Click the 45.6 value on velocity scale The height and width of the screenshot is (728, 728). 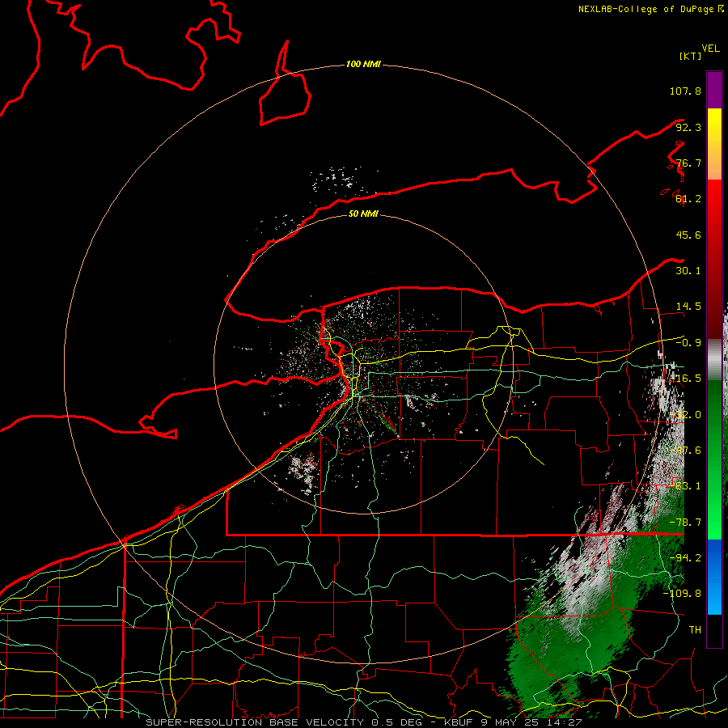pos(688,235)
